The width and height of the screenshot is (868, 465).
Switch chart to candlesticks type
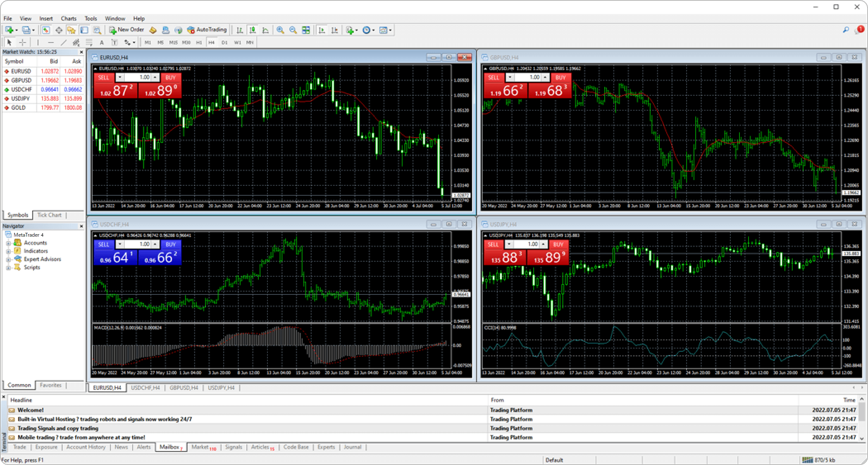[253, 30]
